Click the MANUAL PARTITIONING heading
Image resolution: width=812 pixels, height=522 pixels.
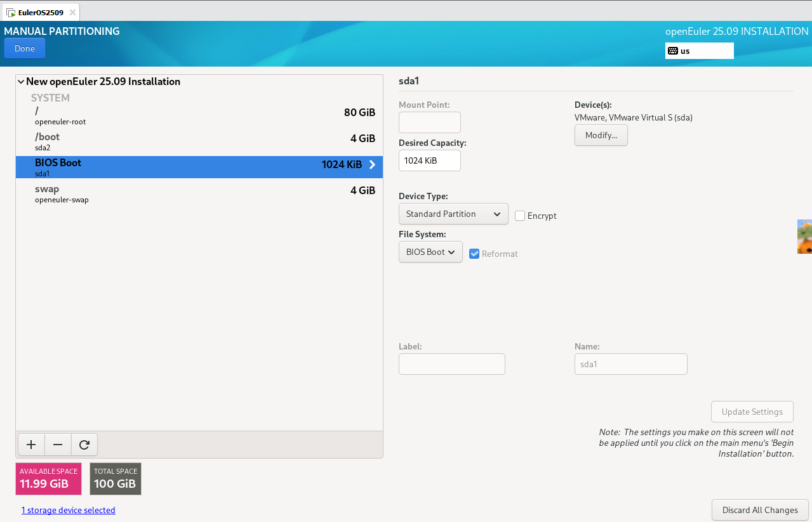62,31
